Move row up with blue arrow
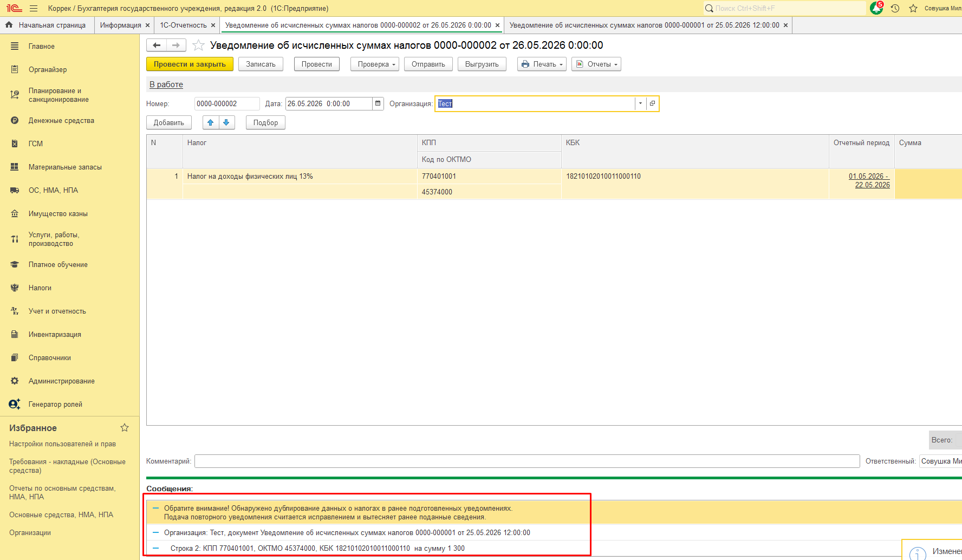 point(211,122)
